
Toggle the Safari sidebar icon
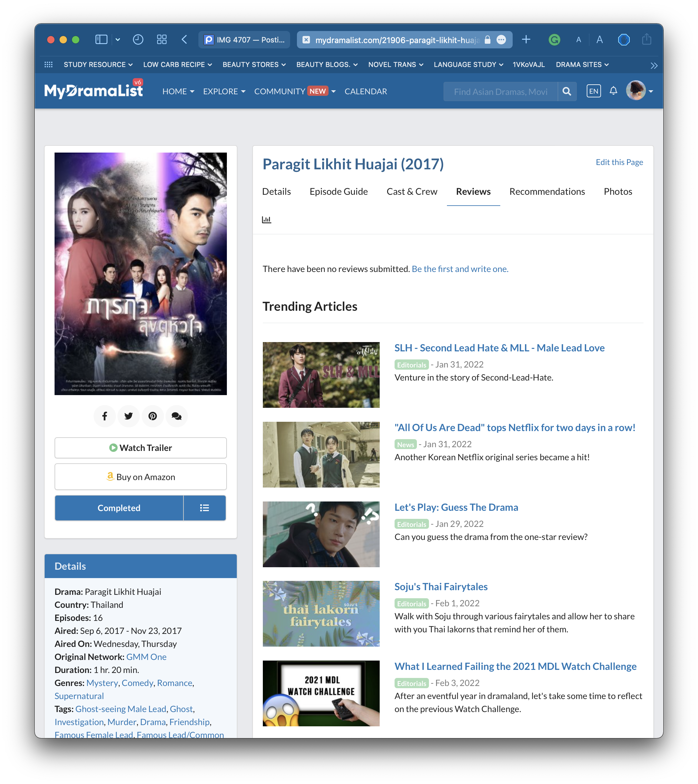pos(101,39)
